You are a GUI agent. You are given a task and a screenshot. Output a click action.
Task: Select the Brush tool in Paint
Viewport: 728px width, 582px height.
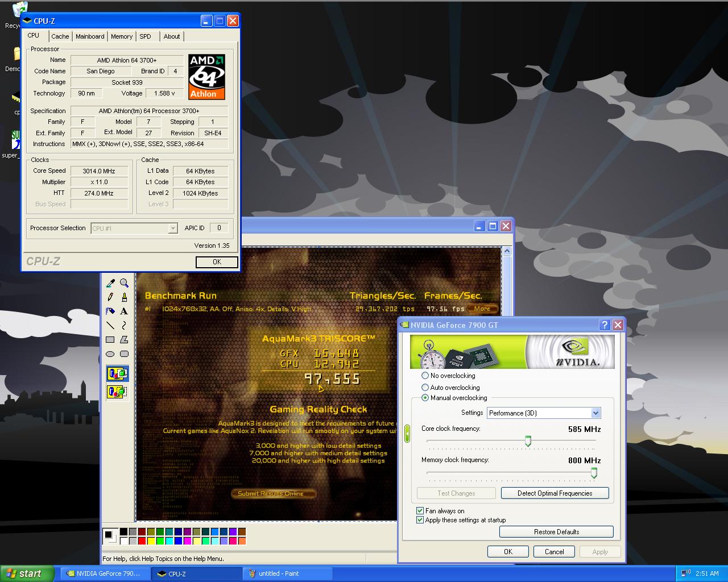[x=124, y=297]
